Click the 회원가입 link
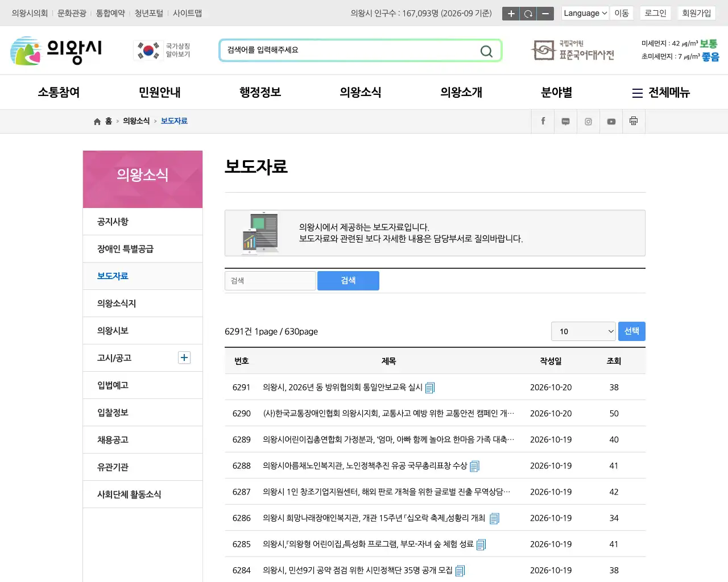Viewport: 728px width, 582px height. point(697,13)
